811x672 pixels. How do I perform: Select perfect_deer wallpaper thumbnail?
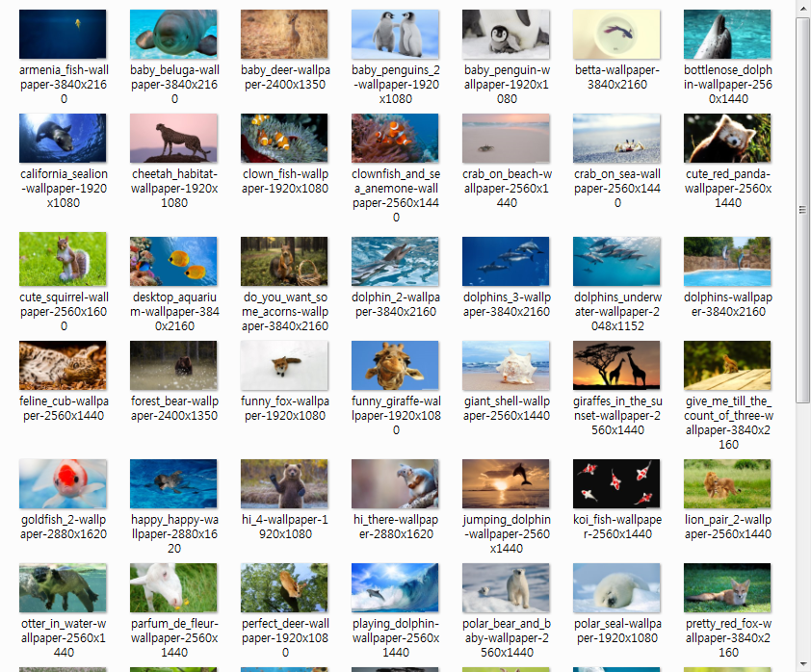(284, 587)
